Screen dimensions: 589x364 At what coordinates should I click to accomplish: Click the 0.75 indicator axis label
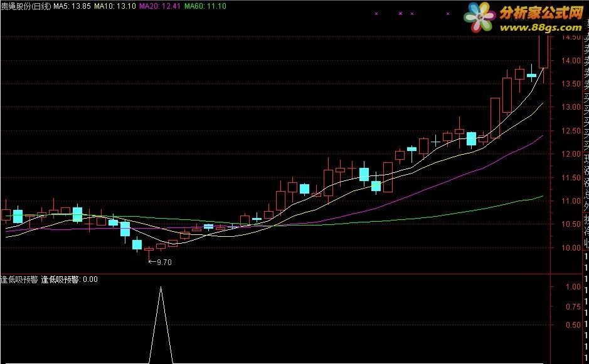[x=573, y=306]
